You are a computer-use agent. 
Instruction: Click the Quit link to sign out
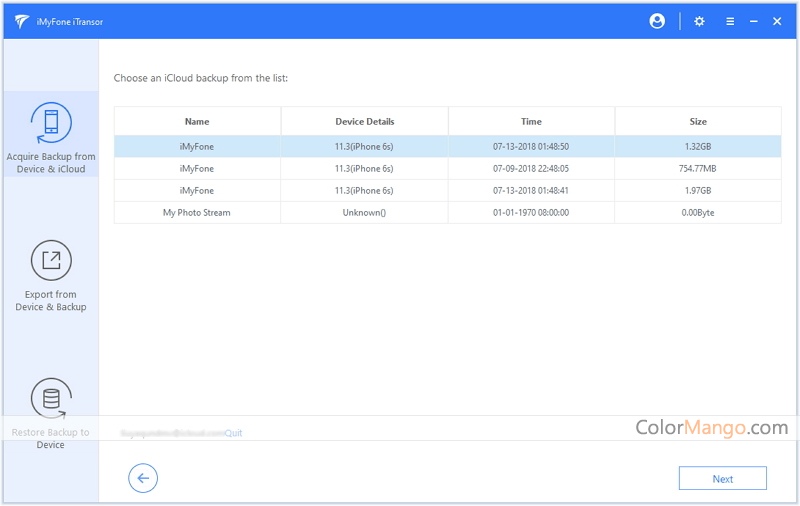tap(233, 433)
